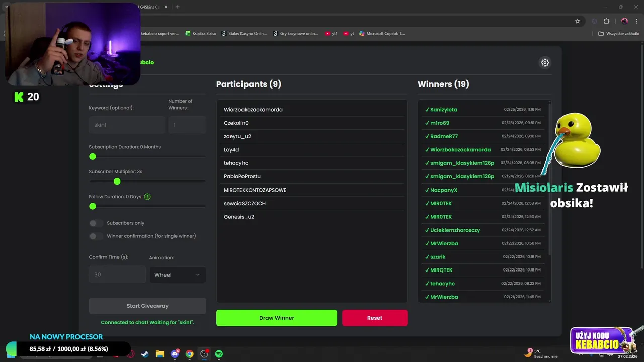
Task: Select participant sewcioSZCZOCH
Action: pyautogui.click(x=312, y=203)
